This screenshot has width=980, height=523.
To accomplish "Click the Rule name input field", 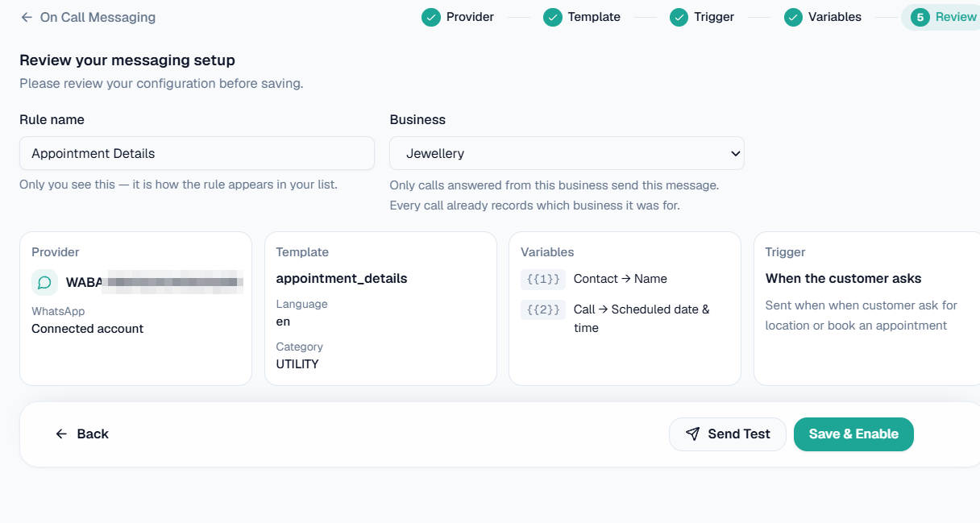I will tap(197, 153).
